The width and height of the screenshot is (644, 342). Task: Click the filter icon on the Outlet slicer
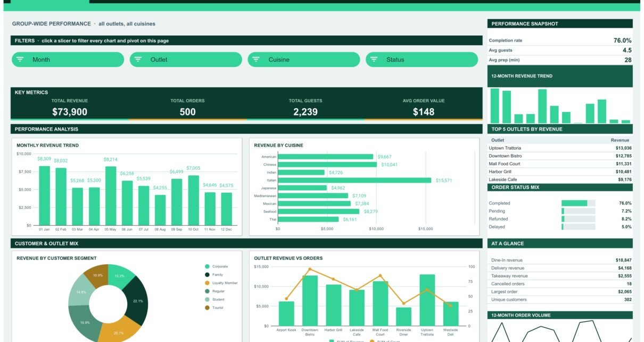click(x=138, y=60)
